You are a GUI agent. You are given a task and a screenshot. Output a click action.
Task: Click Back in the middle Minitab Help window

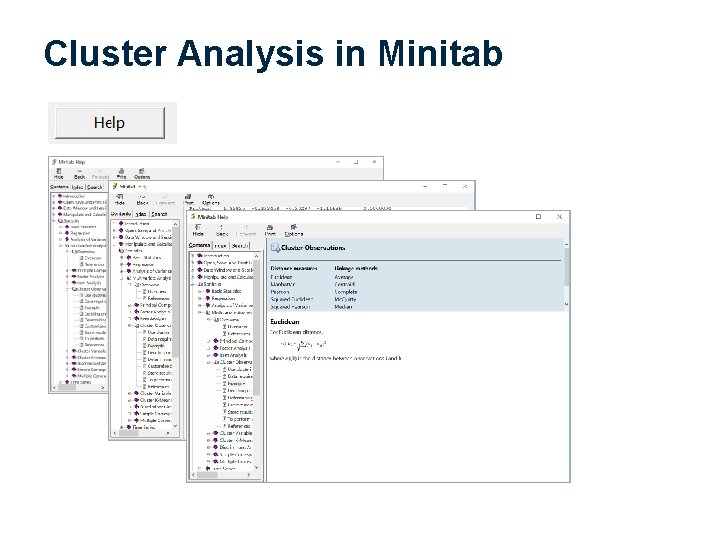142,199
